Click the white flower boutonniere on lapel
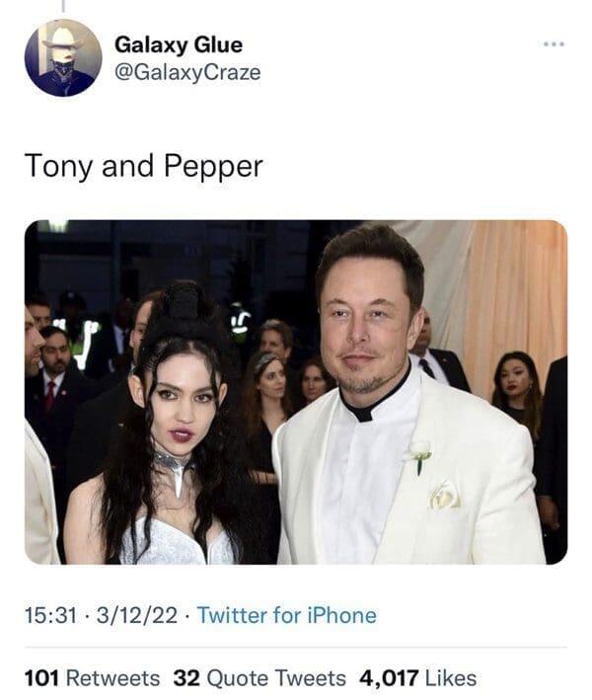This screenshot has height=700, width=592. (420, 455)
